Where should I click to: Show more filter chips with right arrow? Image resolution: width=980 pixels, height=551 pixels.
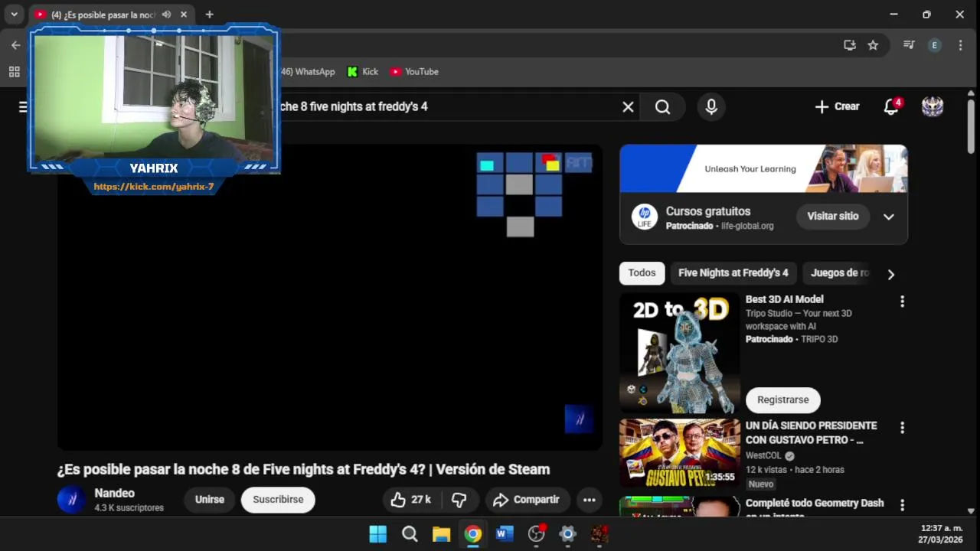point(890,274)
